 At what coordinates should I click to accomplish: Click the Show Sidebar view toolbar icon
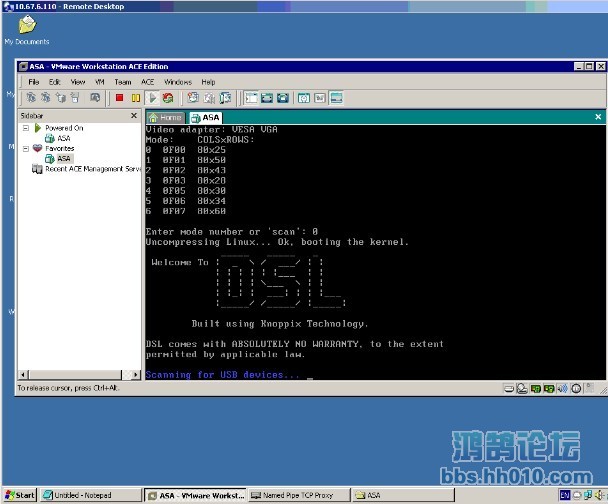[251, 98]
